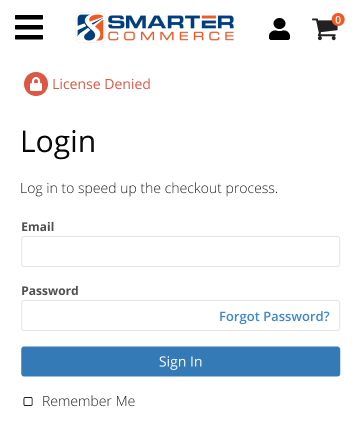Click the orange cart count badge
The image size is (360, 432).
pyautogui.click(x=338, y=20)
